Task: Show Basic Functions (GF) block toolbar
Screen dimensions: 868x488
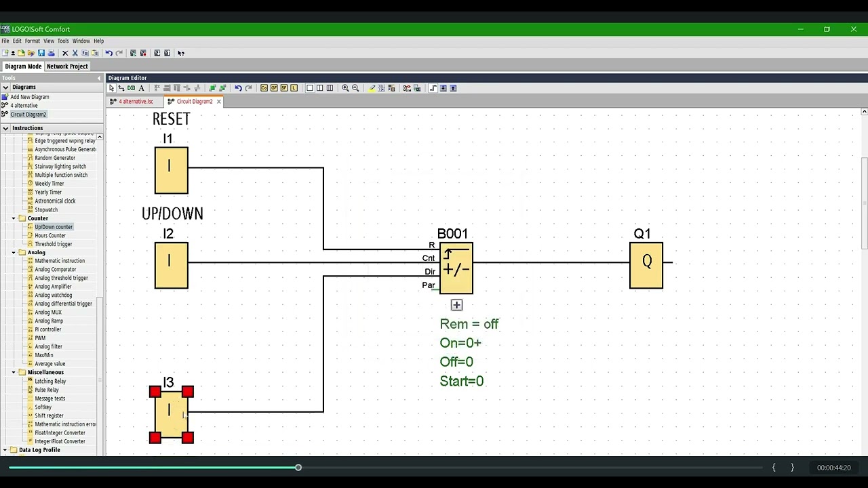Action: [274, 88]
